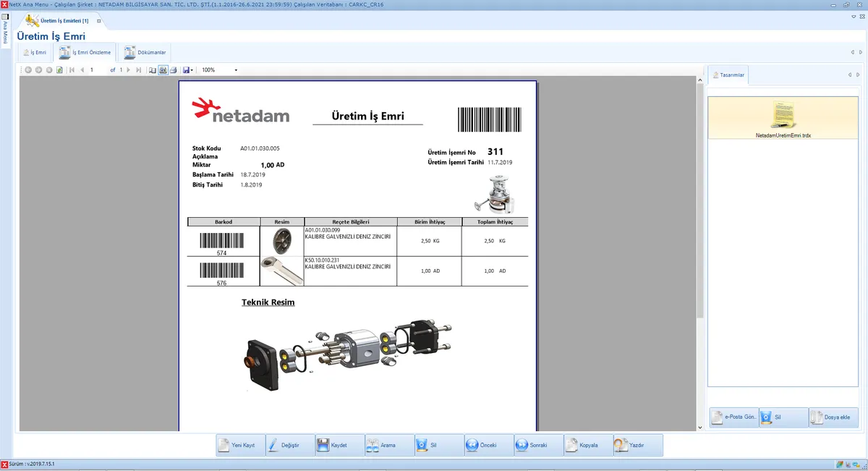
Task: Go to Sonraki next record
Action: pyautogui.click(x=537, y=445)
